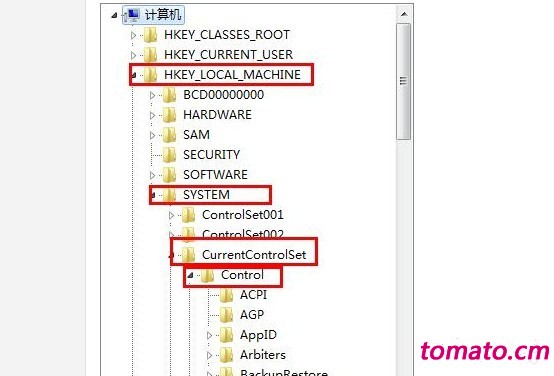Image resolution: width=554 pixels, height=376 pixels.
Task: Expand the Arbiters key
Action: (210, 355)
